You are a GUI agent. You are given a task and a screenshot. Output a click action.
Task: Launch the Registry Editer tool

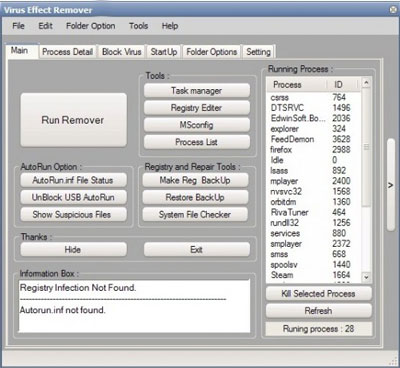pos(197,108)
